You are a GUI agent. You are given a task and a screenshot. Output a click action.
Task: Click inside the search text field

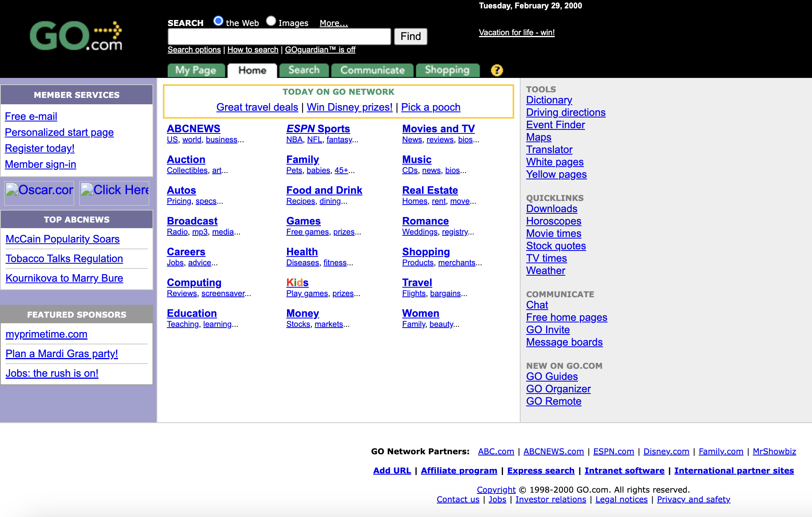279,36
